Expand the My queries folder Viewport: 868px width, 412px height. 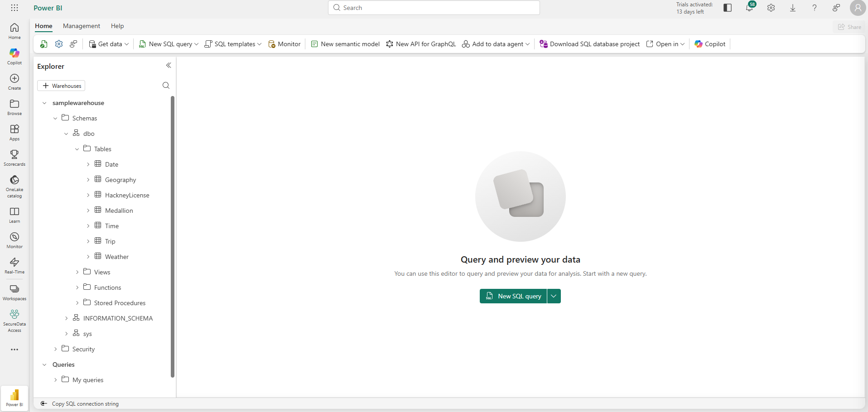55,380
